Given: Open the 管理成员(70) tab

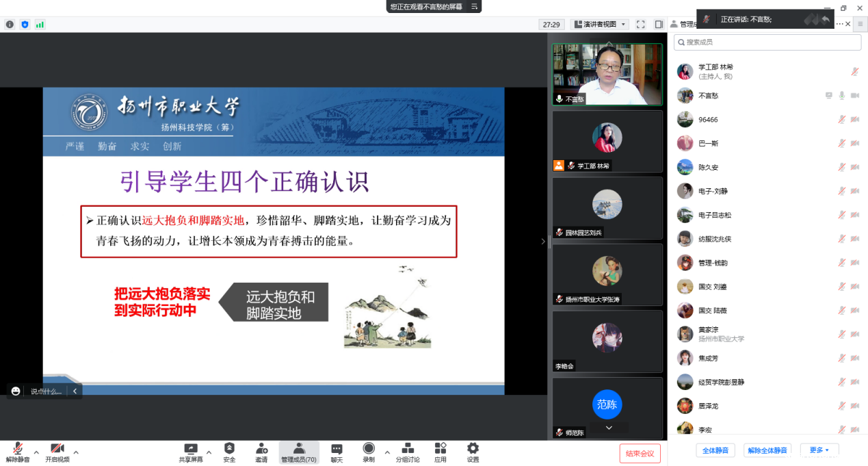Looking at the screenshot, I should pyautogui.click(x=299, y=452).
